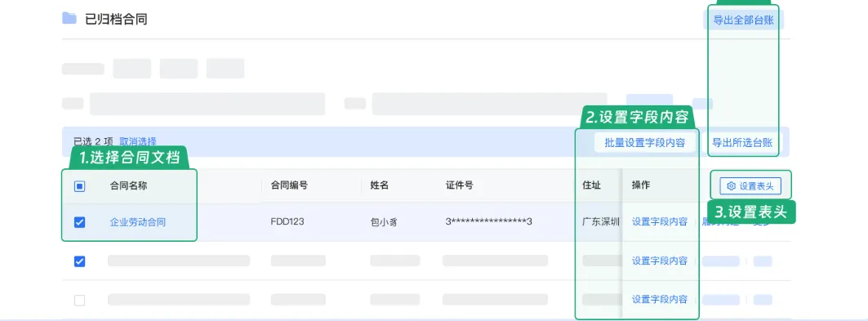868x321 pixels.
Task: Click the 已归档合同 folder icon
Action: tap(69, 19)
